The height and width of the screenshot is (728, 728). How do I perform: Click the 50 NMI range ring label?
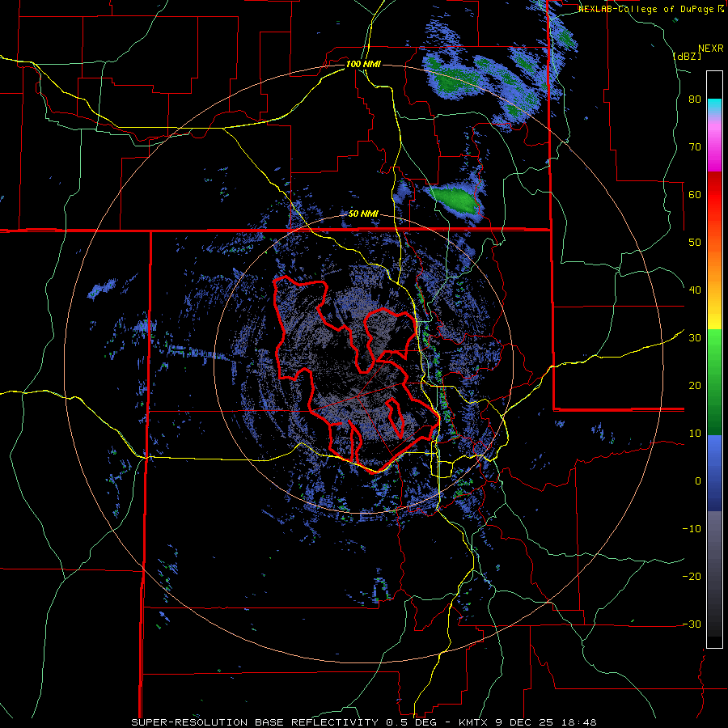tap(363, 214)
